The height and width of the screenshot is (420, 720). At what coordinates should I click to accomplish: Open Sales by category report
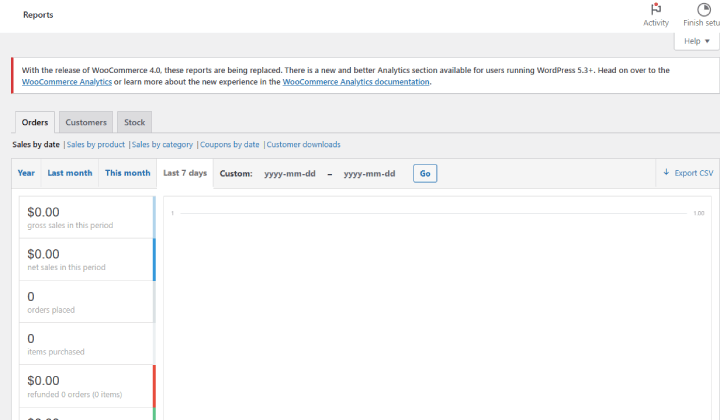162,145
